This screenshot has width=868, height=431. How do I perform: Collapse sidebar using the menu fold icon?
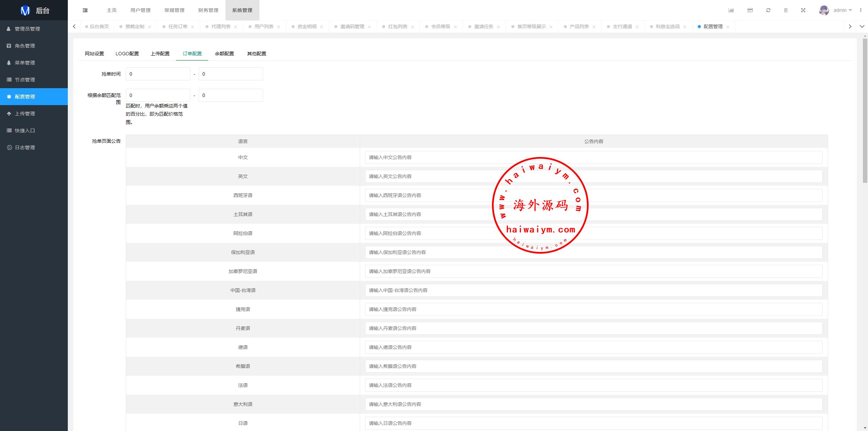[x=85, y=10]
